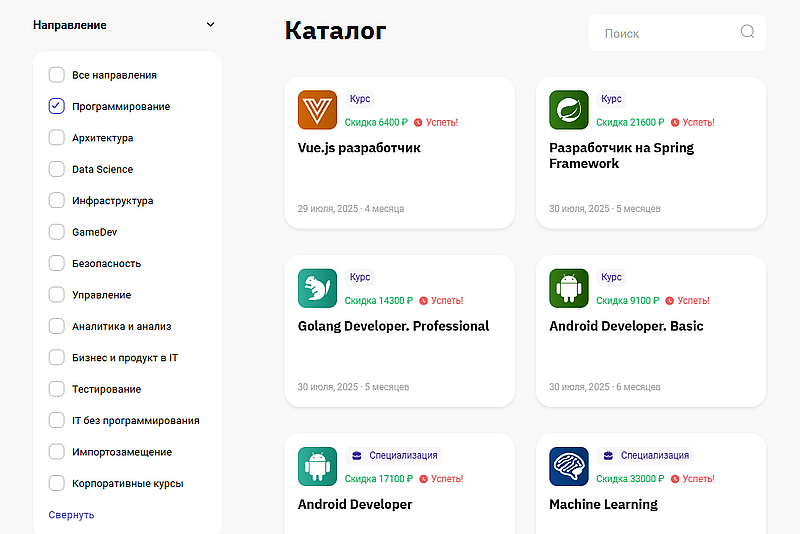
Task: Click 'Специализация' badge on Machine Learning card
Action: 645,455
